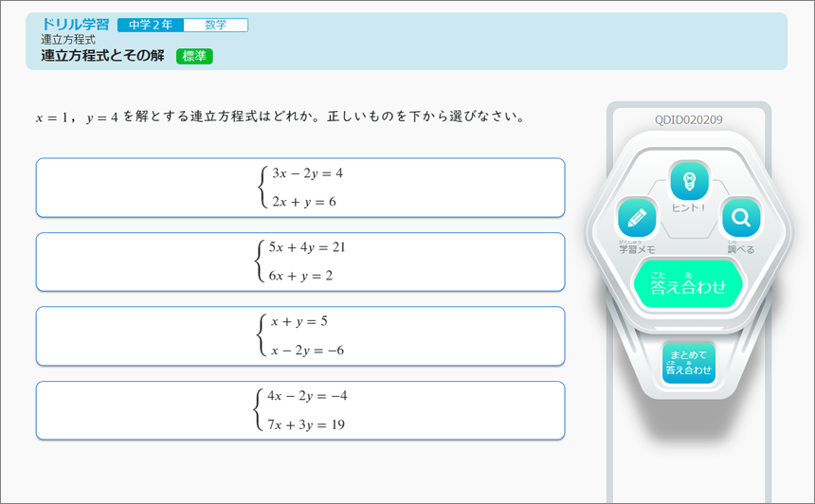815x504 pixels.
Task: Select answer with x + y = 5
Action: coord(300,336)
